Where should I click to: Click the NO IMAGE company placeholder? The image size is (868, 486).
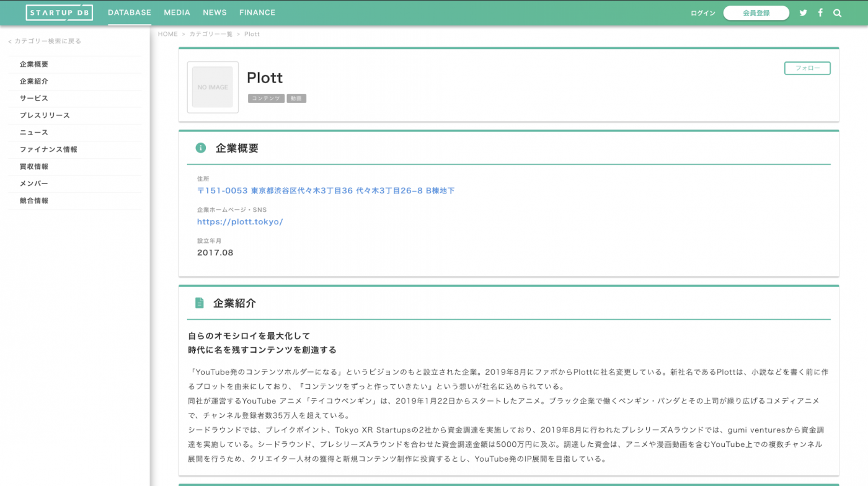coord(213,87)
